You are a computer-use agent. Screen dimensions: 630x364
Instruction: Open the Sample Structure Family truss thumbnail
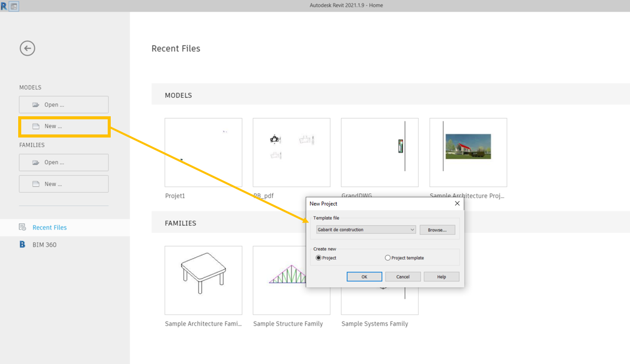292,281
